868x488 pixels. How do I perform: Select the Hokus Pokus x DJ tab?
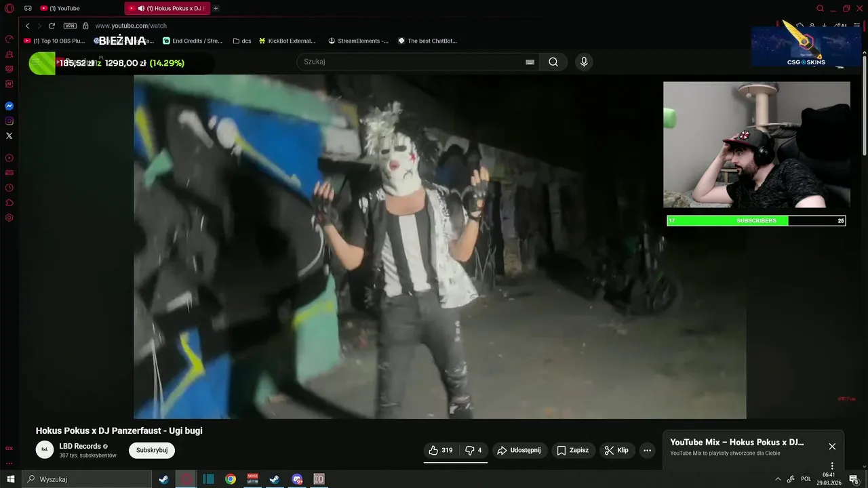pos(166,8)
